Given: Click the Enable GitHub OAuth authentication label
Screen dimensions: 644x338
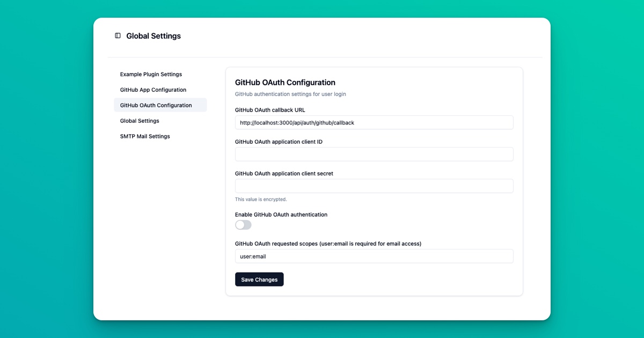Looking at the screenshot, I should 281,214.
